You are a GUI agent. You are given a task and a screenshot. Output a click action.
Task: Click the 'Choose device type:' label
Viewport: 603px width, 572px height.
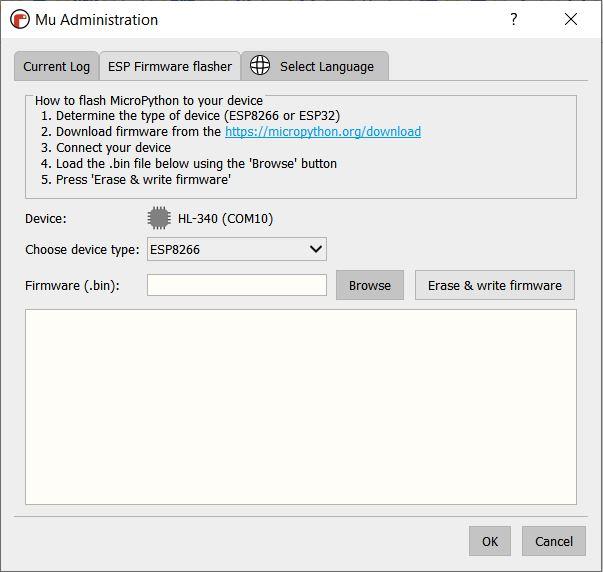click(x=82, y=249)
